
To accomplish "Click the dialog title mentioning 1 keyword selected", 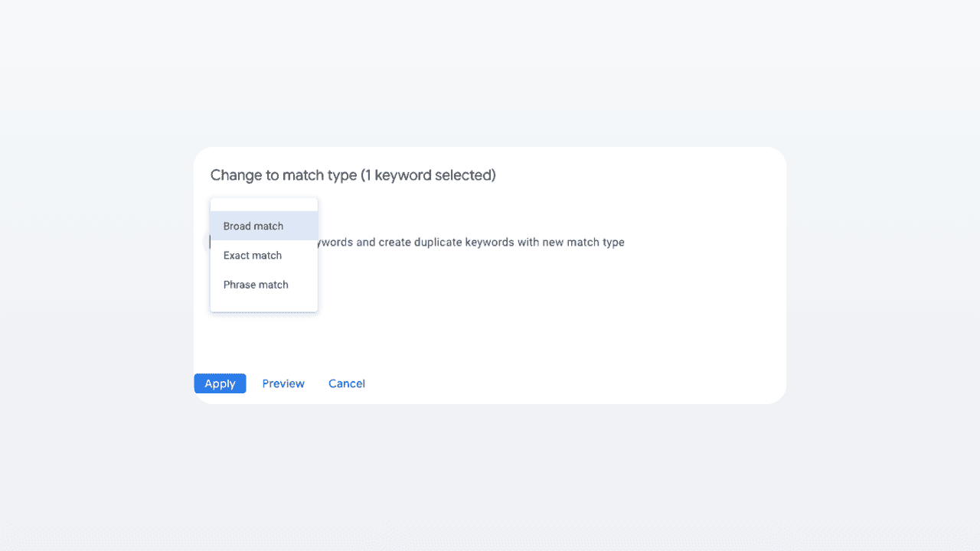I will pos(353,175).
